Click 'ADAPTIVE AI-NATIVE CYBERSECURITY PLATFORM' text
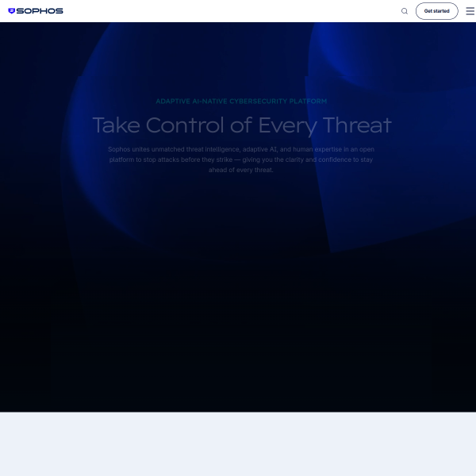The image size is (476, 476). (241, 101)
